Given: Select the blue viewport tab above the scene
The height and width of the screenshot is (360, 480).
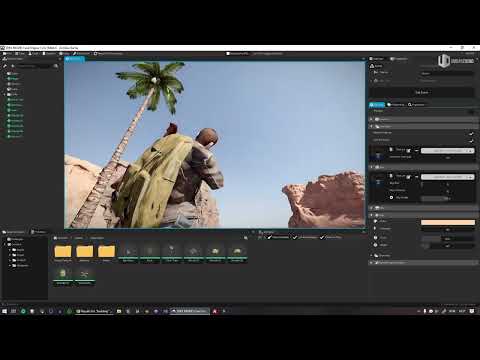Looking at the screenshot, I should pyautogui.click(x=75, y=59).
